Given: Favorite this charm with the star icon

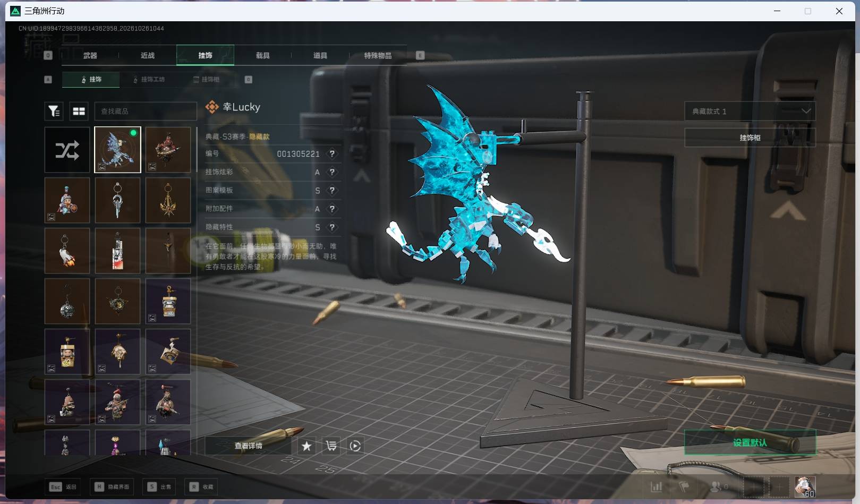Looking at the screenshot, I should tap(306, 446).
